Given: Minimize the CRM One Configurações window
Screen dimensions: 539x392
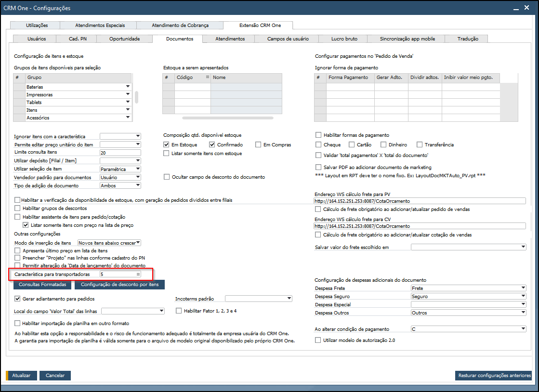Looking at the screenshot, I should (516, 8).
